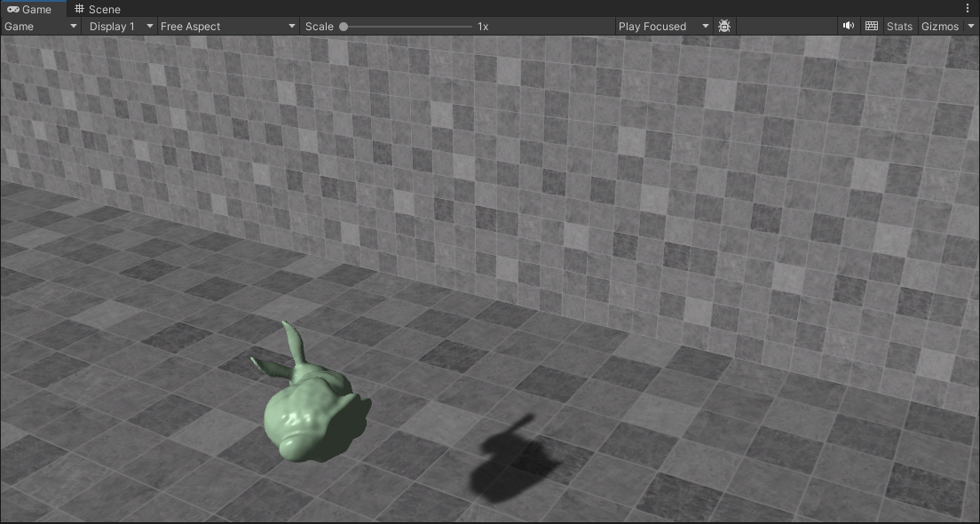Image resolution: width=980 pixels, height=524 pixels.
Task: Toggle the keyboard shortcuts icon
Action: (871, 27)
